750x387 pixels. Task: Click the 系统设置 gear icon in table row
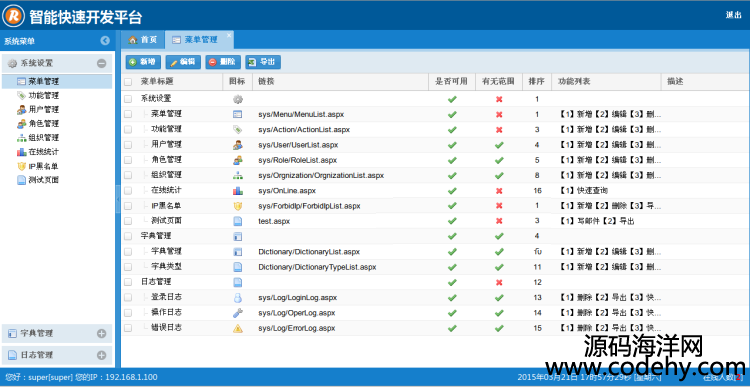pos(238,99)
